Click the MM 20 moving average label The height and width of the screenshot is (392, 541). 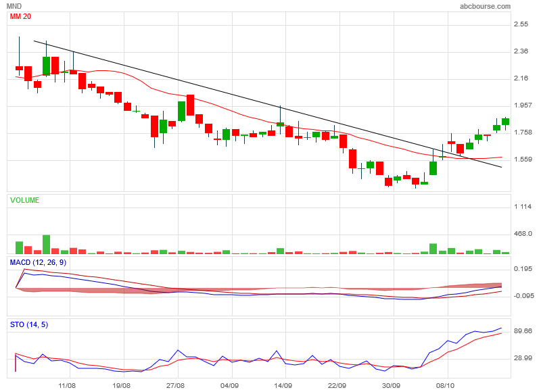pos(20,16)
